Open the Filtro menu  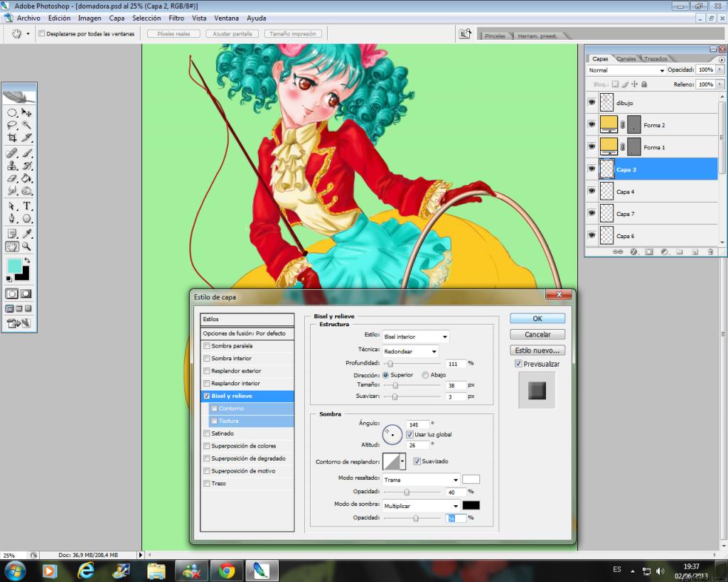click(176, 18)
